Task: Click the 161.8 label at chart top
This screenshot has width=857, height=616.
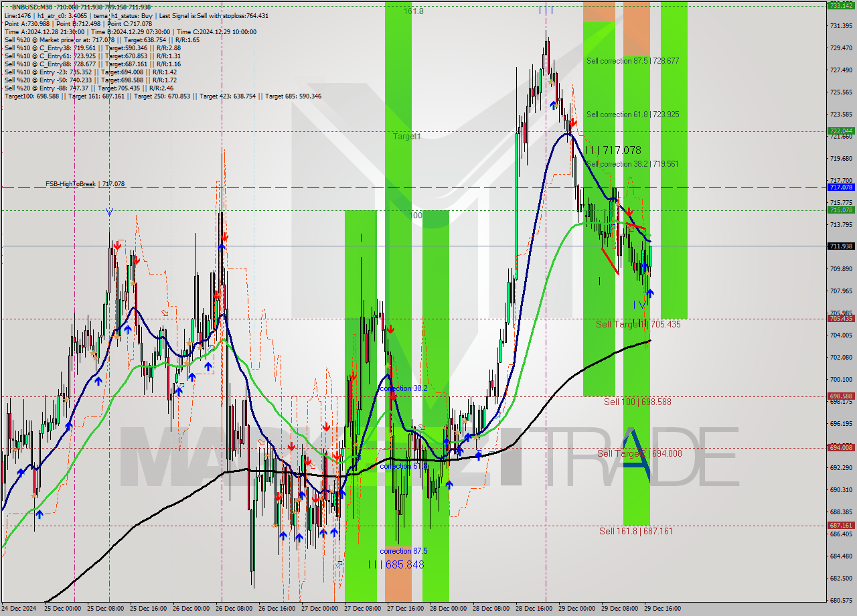Action: click(414, 11)
